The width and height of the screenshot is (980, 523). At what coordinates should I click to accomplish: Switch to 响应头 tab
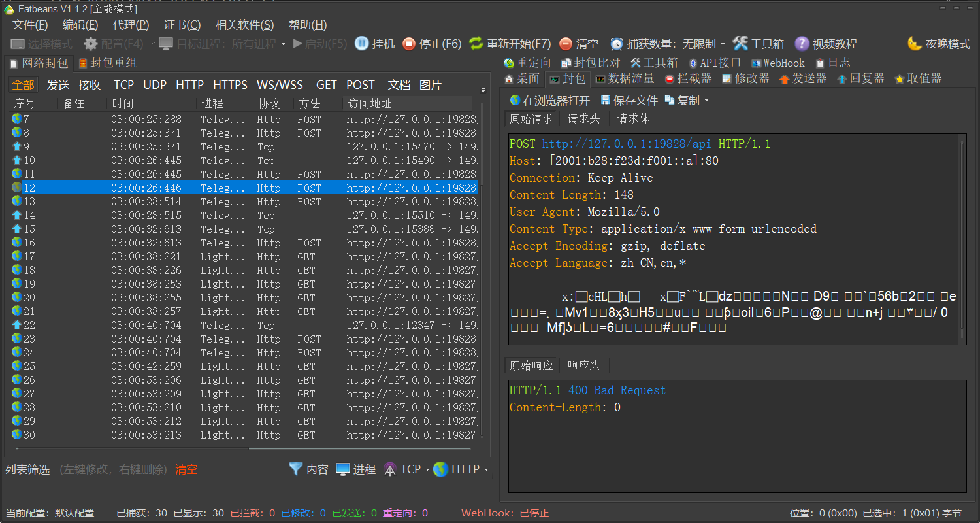583,365
